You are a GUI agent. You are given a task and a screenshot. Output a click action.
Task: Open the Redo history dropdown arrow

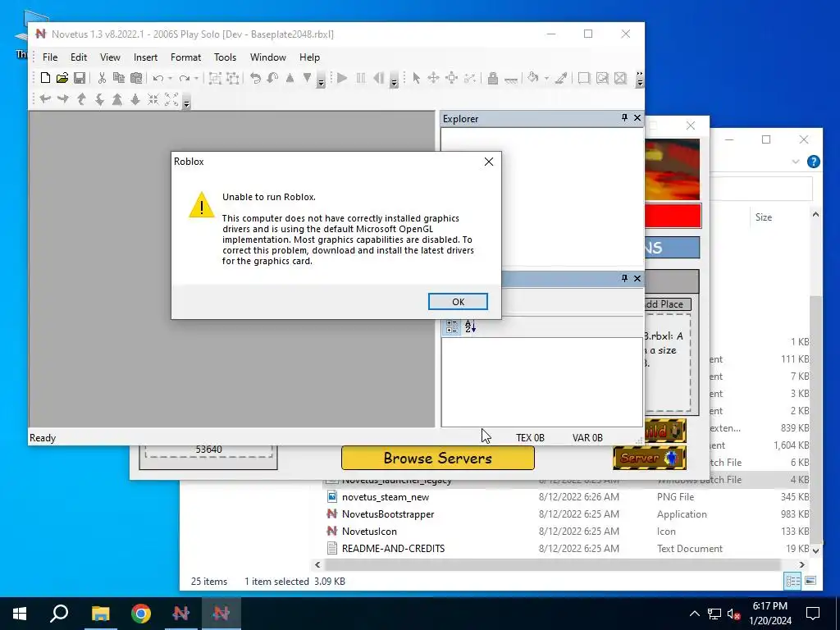click(x=197, y=78)
